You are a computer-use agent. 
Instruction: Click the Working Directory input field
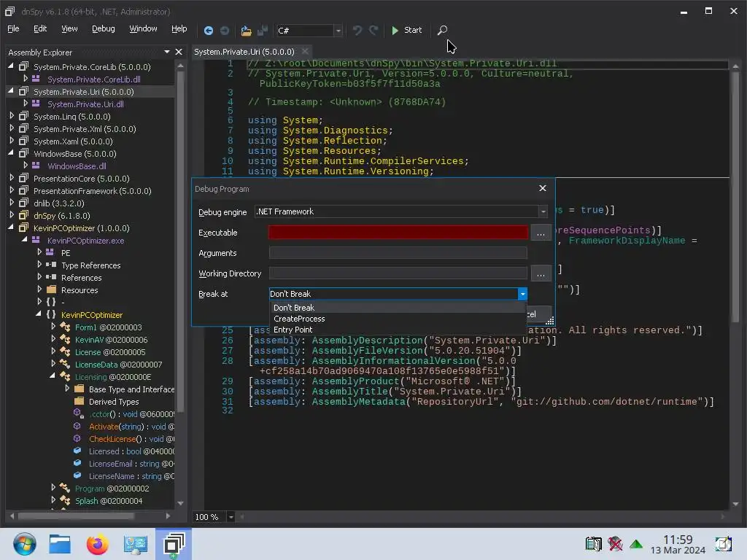[398, 273]
